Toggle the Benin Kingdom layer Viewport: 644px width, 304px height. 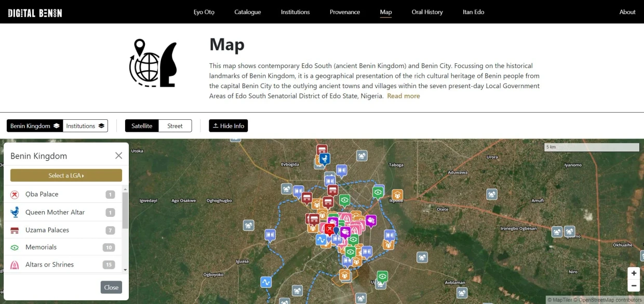pyautogui.click(x=35, y=126)
